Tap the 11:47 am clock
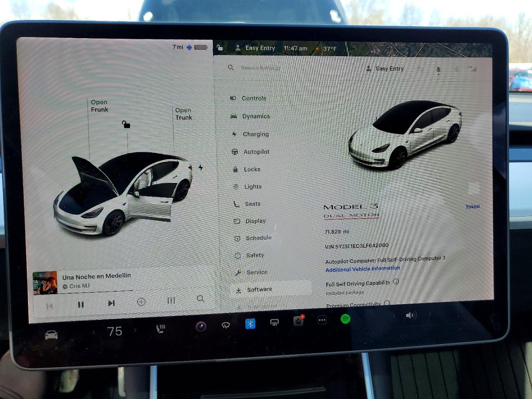 [296, 48]
